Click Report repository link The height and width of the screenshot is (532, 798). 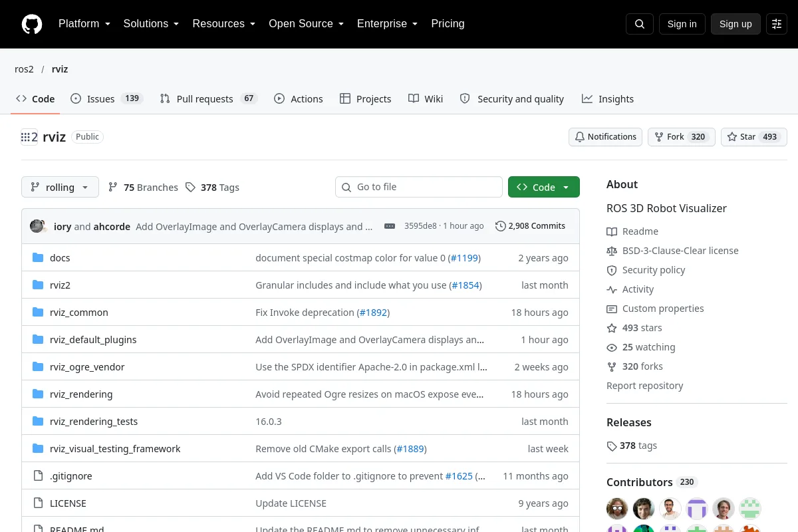(644, 386)
